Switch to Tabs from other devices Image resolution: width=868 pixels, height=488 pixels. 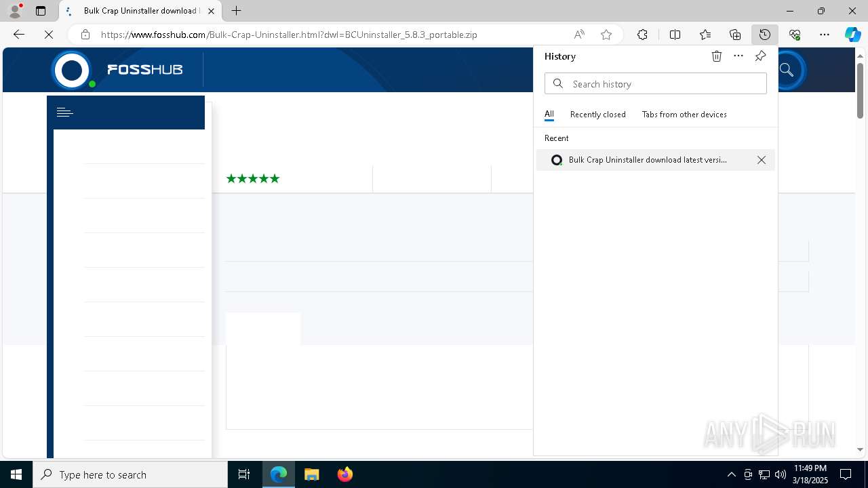[684, 115]
